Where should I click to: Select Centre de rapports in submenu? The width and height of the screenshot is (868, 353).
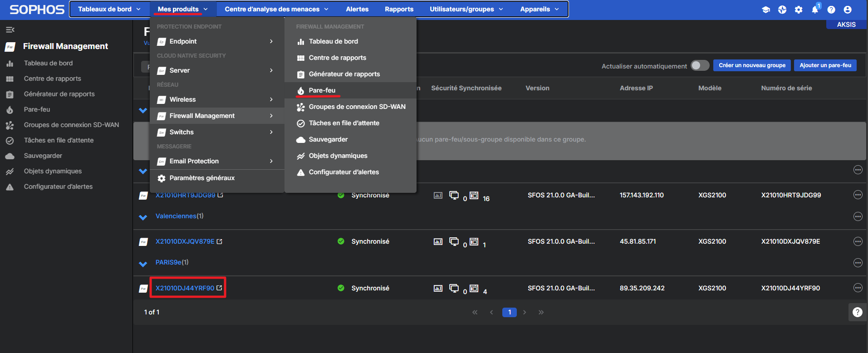point(350,58)
